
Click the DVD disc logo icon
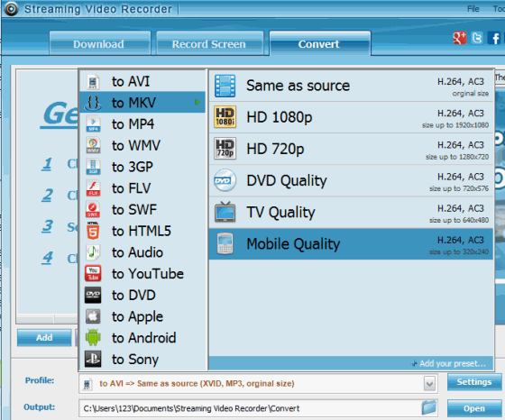coord(93,295)
